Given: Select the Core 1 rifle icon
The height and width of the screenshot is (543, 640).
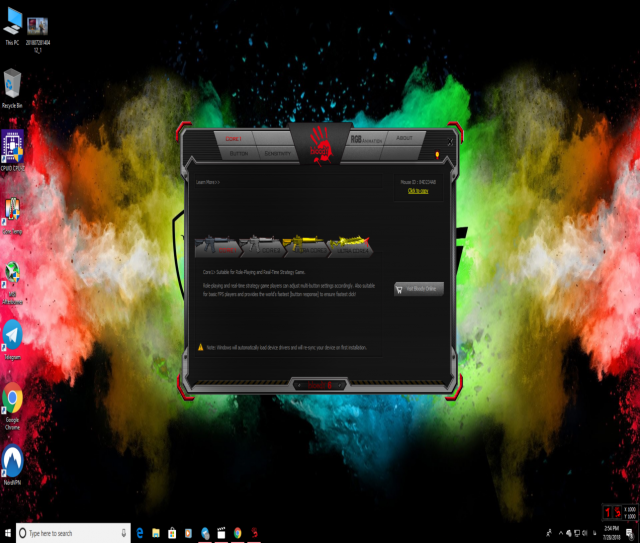Looking at the screenshot, I should 216,246.
